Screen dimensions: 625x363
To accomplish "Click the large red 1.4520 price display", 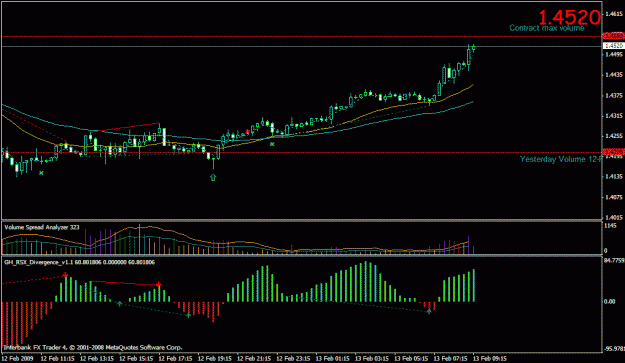I will click(569, 18).
